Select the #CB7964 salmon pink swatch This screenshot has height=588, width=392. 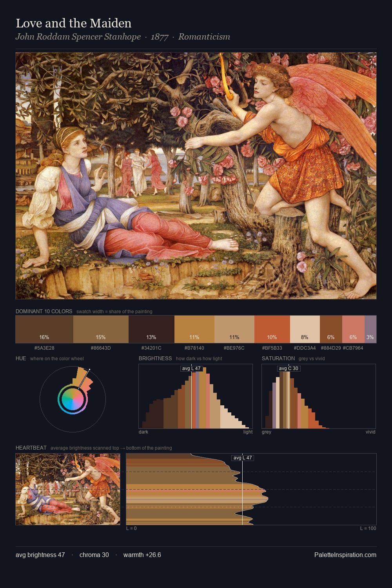pos(353,329)
